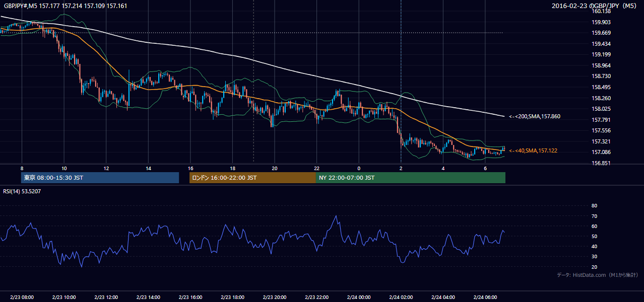Click the 2/23 22:00 bottom time label

point(316,297)
